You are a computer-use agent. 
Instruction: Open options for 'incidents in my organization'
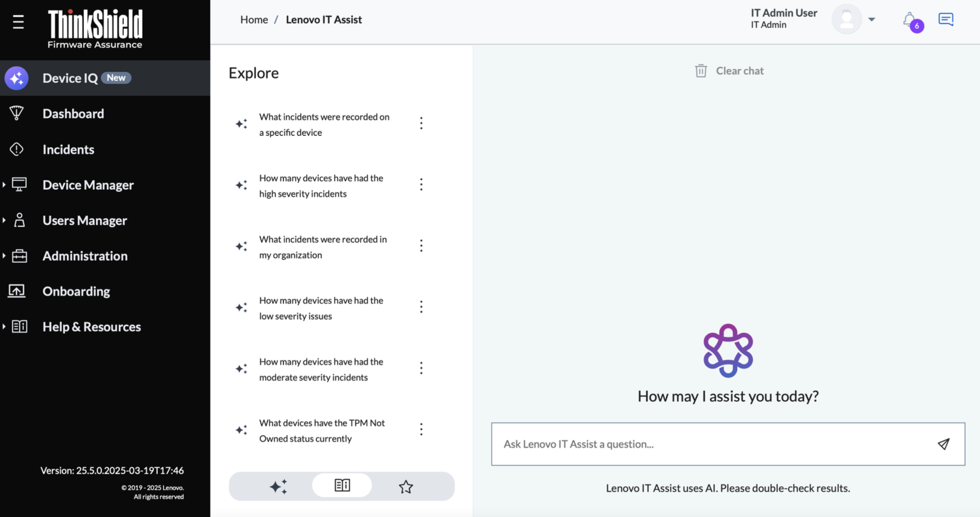click(421, 246)
